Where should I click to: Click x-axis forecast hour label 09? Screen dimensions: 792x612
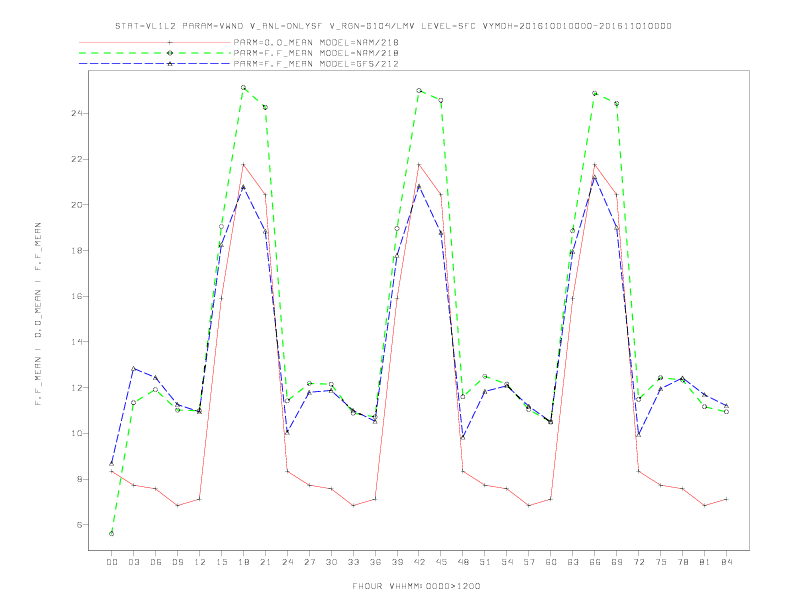[177, 562]
